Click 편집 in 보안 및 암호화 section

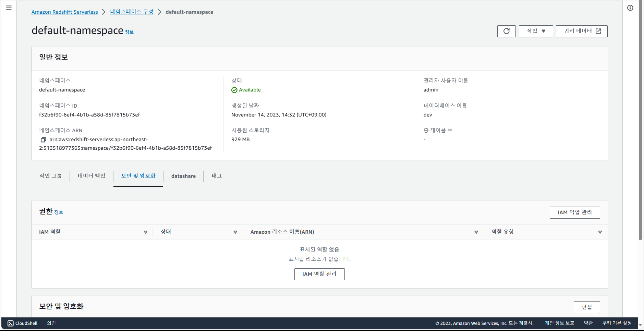coord(587,307)
